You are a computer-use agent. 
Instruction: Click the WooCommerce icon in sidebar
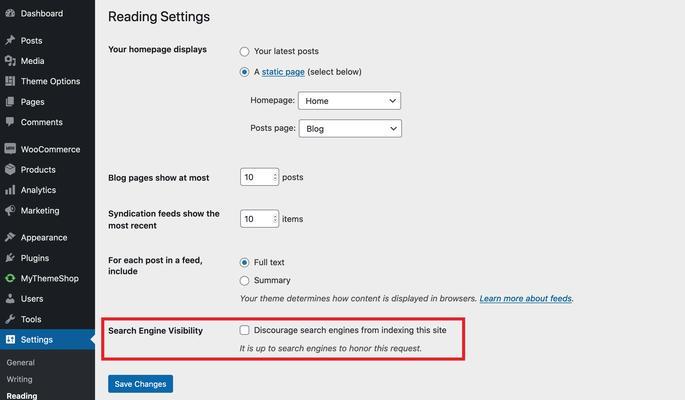tap(10, 149)
